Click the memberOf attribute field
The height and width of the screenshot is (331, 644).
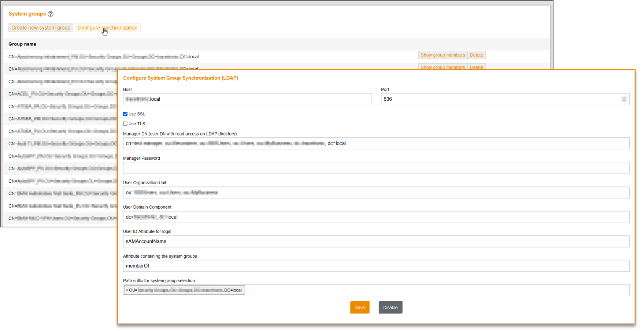point(376,266)
